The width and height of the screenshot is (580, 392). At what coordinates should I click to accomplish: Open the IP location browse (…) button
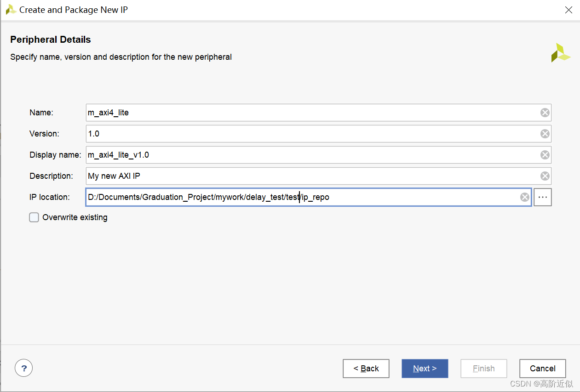coord(543,197)
